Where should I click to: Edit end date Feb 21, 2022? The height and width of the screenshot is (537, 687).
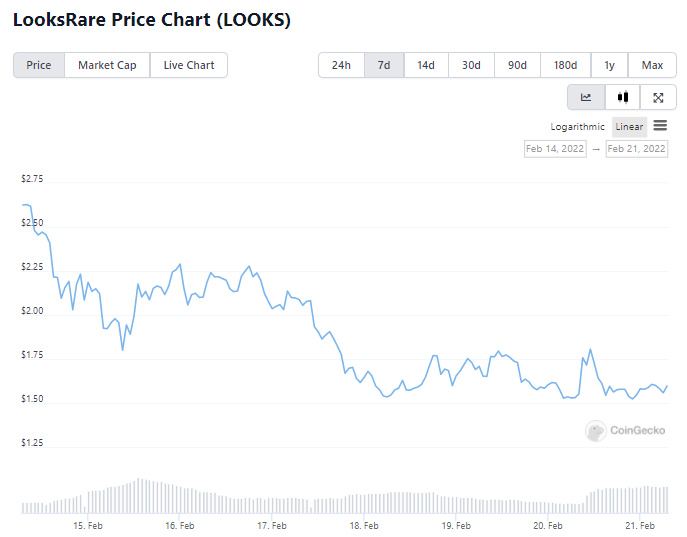636,149
